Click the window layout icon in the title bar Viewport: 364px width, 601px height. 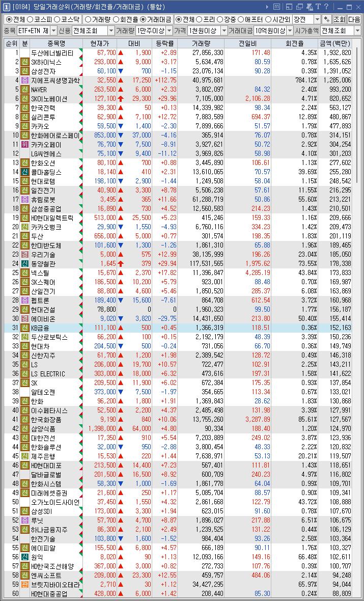pos(289,7)
